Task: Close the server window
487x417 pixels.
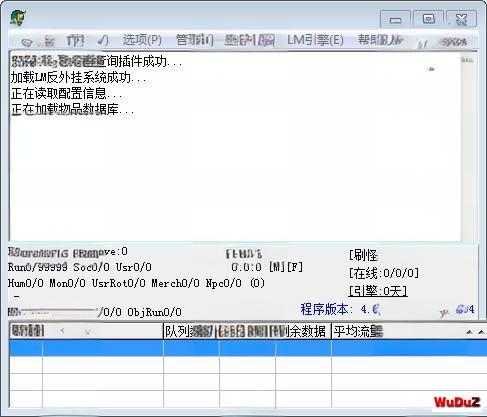Action: (x=462, y=19)
